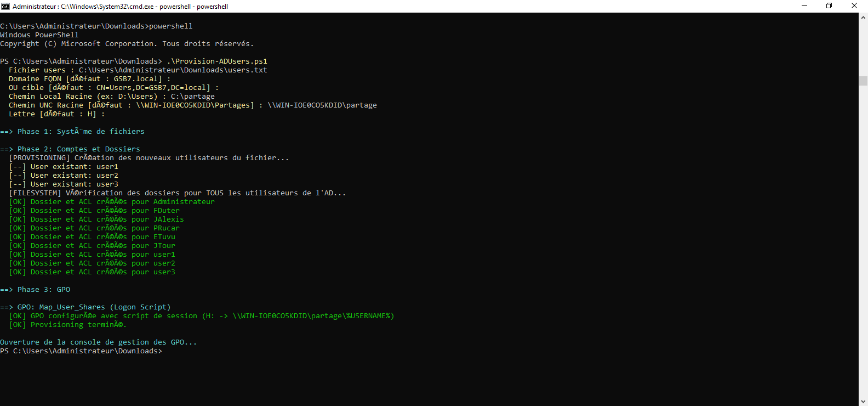
Task: Click the 'Chemin UNC Racine' line
Action: [193, 105]
